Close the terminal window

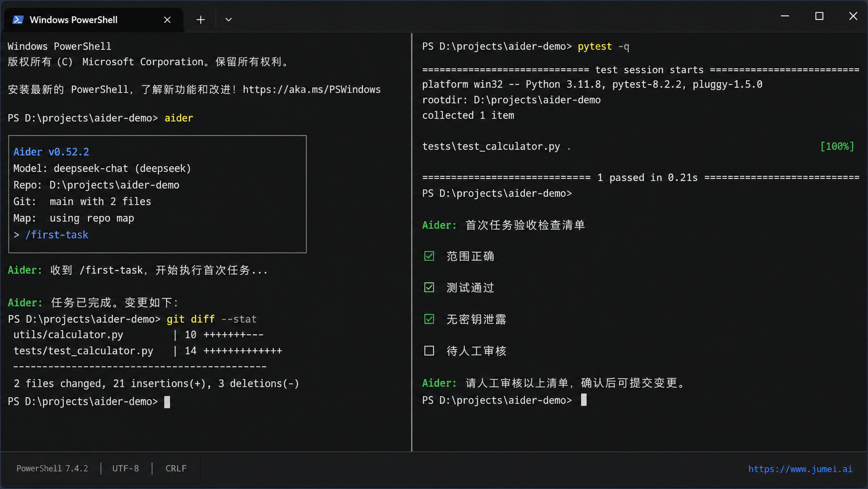pos(853,16)
